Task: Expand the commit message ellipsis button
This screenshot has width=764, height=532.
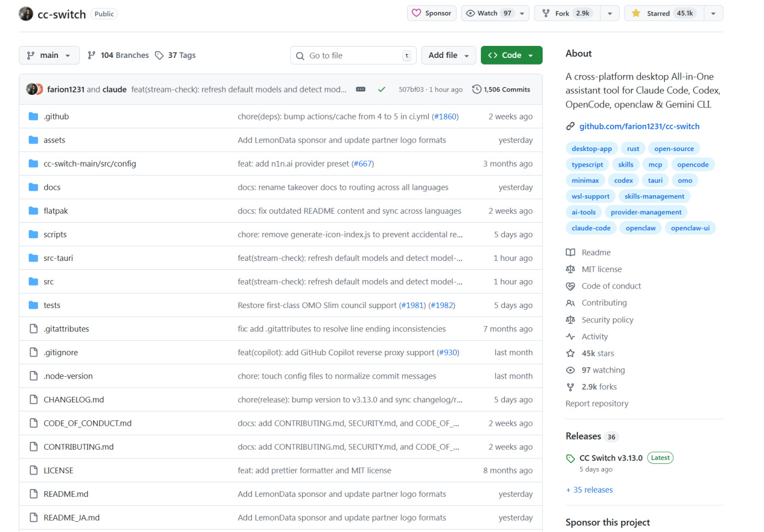Action: (361, 90)
